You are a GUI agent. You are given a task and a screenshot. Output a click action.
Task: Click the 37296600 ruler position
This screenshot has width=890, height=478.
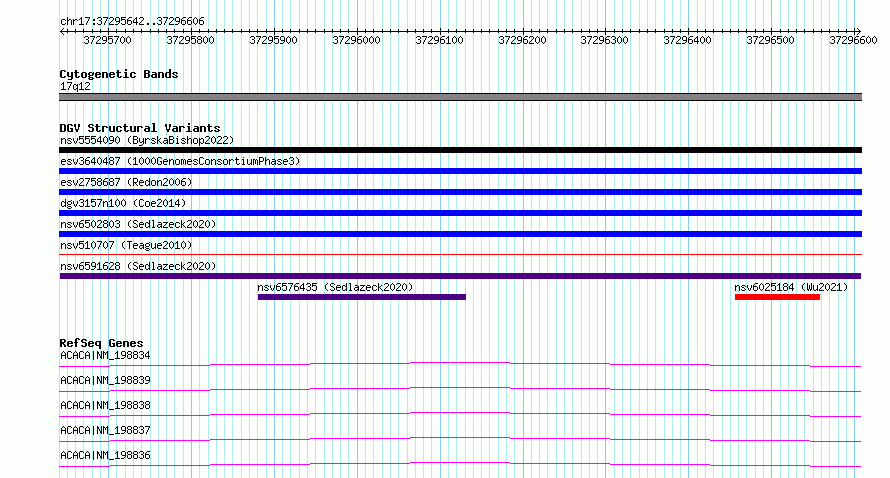[x=853, y=40]
